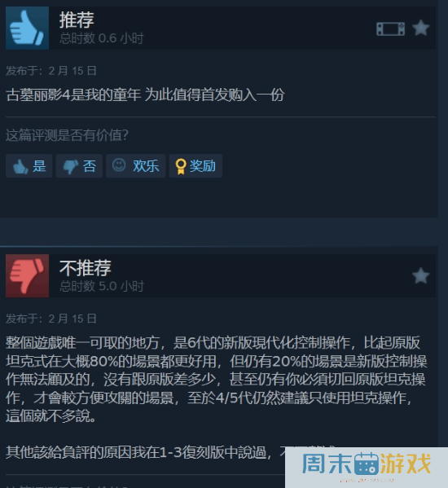Open the 不推荐 review title
The image size is (448, 488).
86,268
